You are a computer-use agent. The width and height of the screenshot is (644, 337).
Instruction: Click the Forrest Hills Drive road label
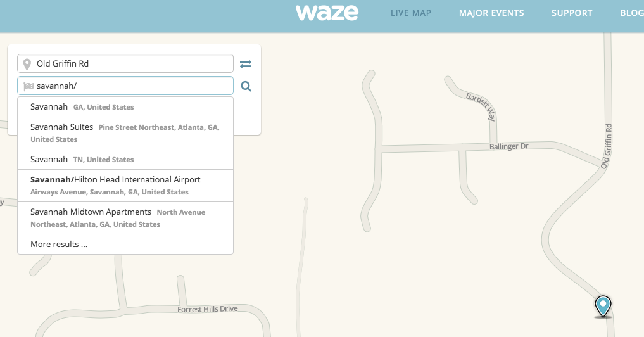click(x=207, y=309)
